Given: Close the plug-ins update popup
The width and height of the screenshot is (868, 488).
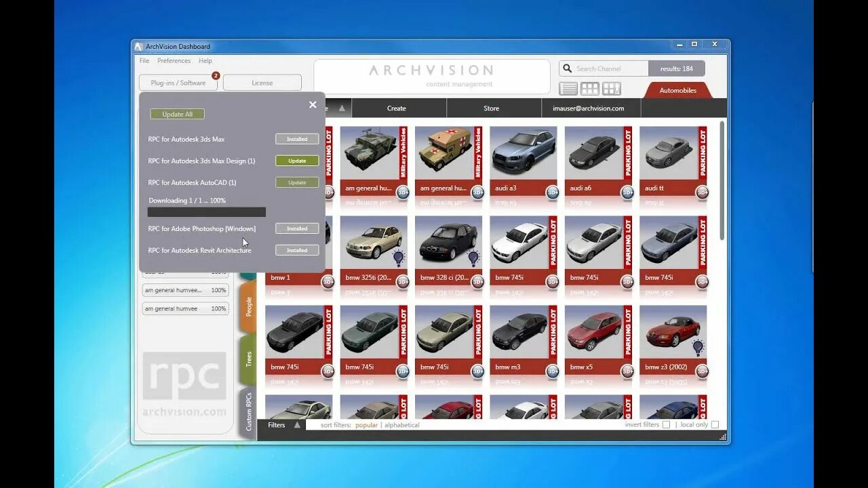Looking at the screenshot, I should pyautogui.click(x=313, y=104).
